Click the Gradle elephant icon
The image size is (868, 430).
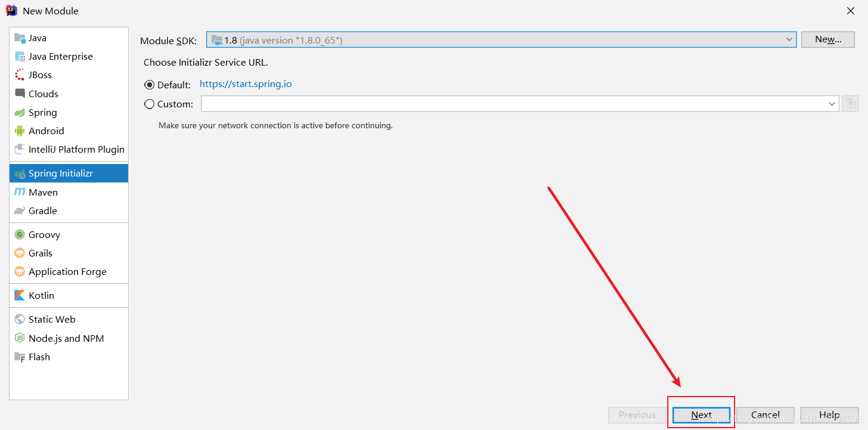[x=20, y=211]
